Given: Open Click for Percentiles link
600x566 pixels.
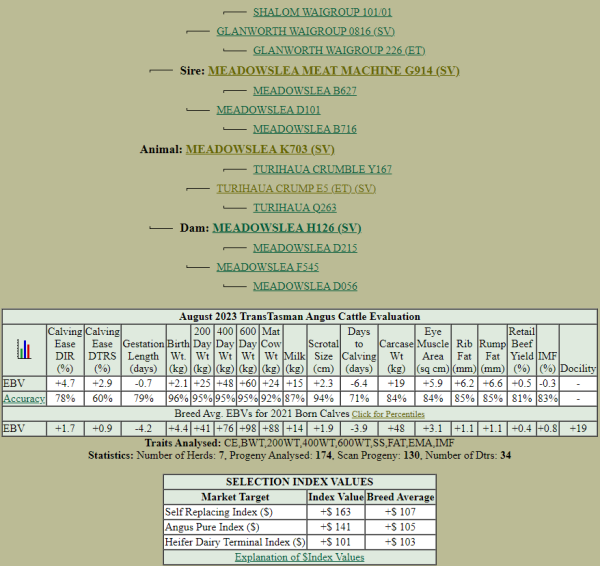Looking at the screenshot, I should (x=387, y=413).
